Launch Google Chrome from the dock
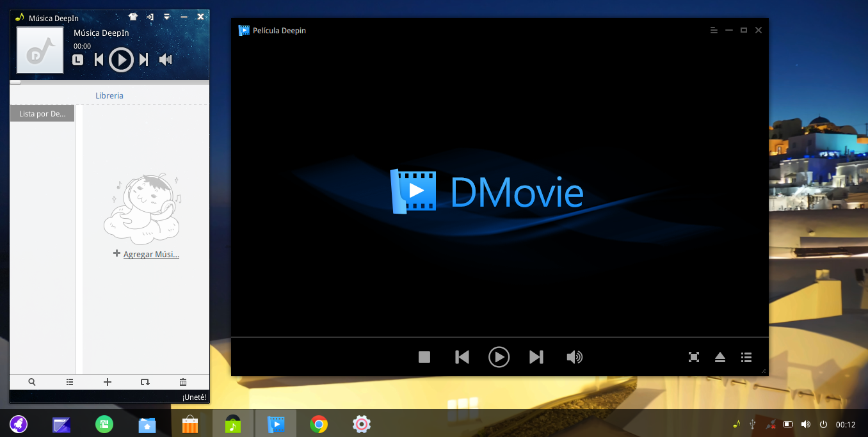Screen dimensions: 868x437 [x=319, y=424]
